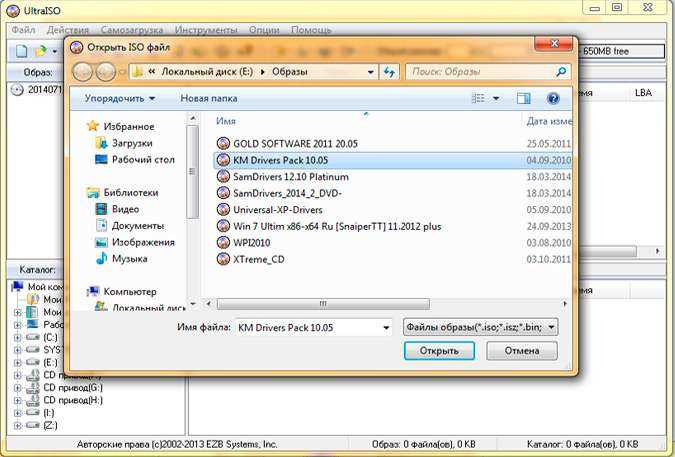Open Загрузки in favorites
Viewport: 675px width, 457px height.
tap(132, 143)
